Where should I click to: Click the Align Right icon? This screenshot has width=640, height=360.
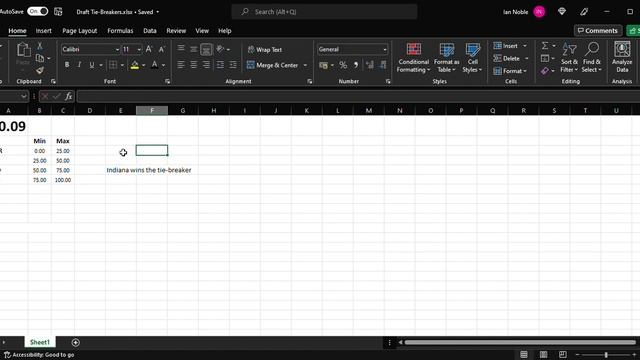207,65
